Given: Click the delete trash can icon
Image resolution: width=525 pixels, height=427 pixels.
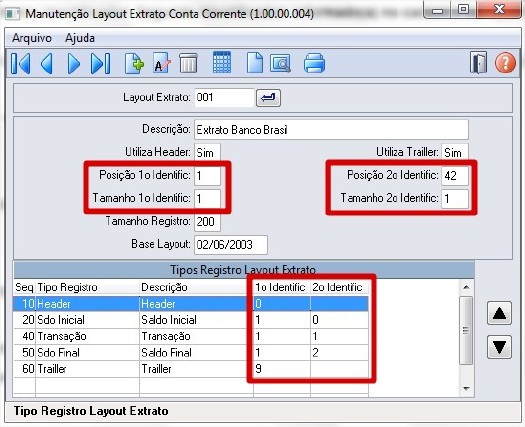Looking at the screenshot, I should [x=189, y=63].
